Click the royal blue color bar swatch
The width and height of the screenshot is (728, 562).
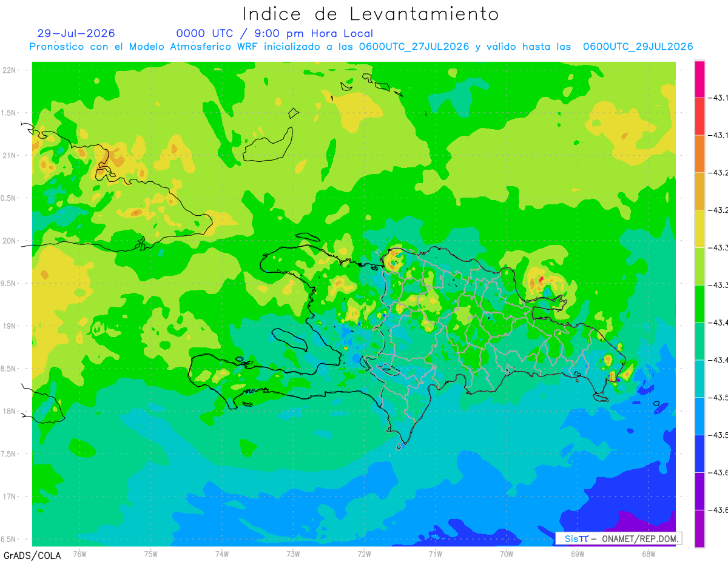click(699, 454)
